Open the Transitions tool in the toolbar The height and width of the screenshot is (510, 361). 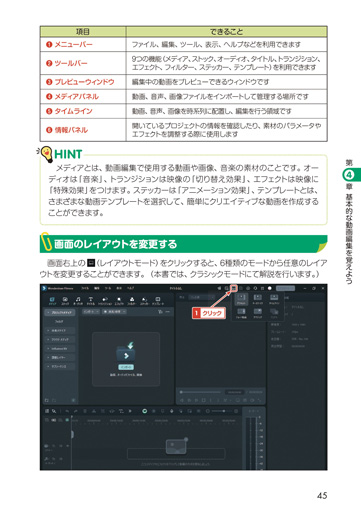pos(105,301)
